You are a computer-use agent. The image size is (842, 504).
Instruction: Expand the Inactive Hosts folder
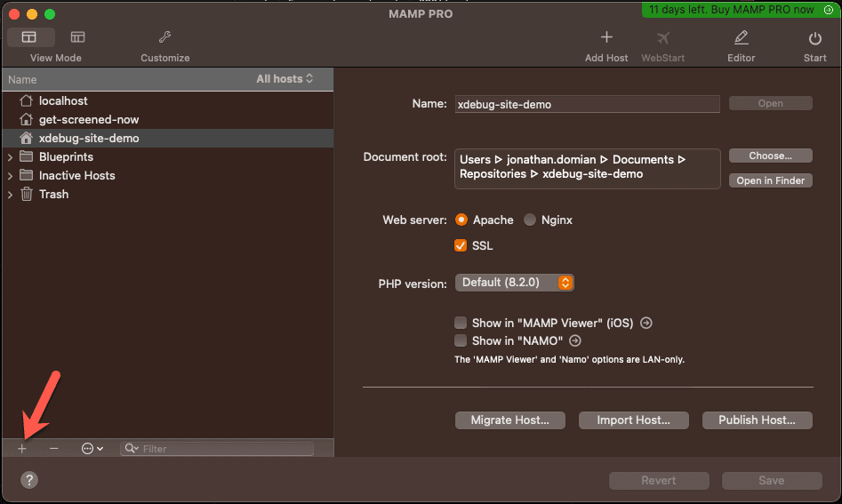coord(10,176)
